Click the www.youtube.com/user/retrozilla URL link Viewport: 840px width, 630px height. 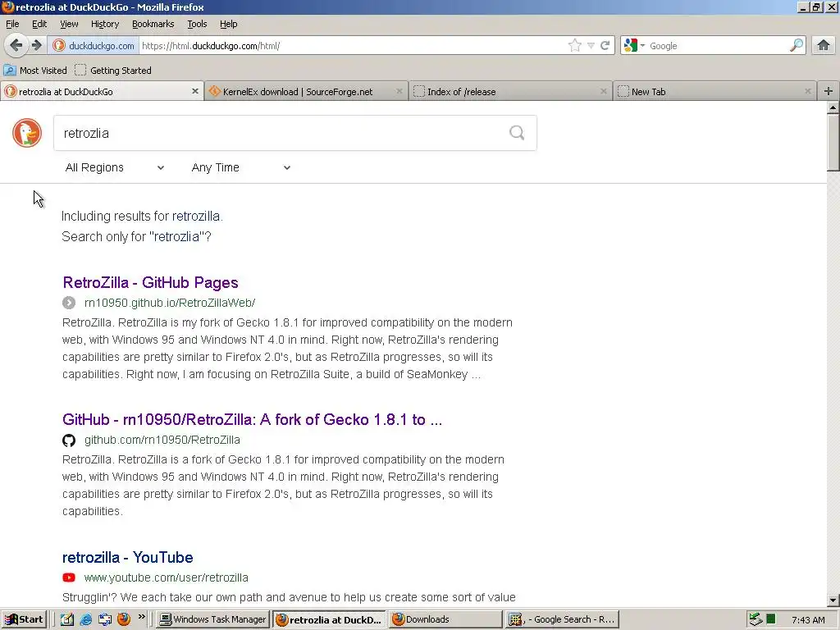coord(166,577)
